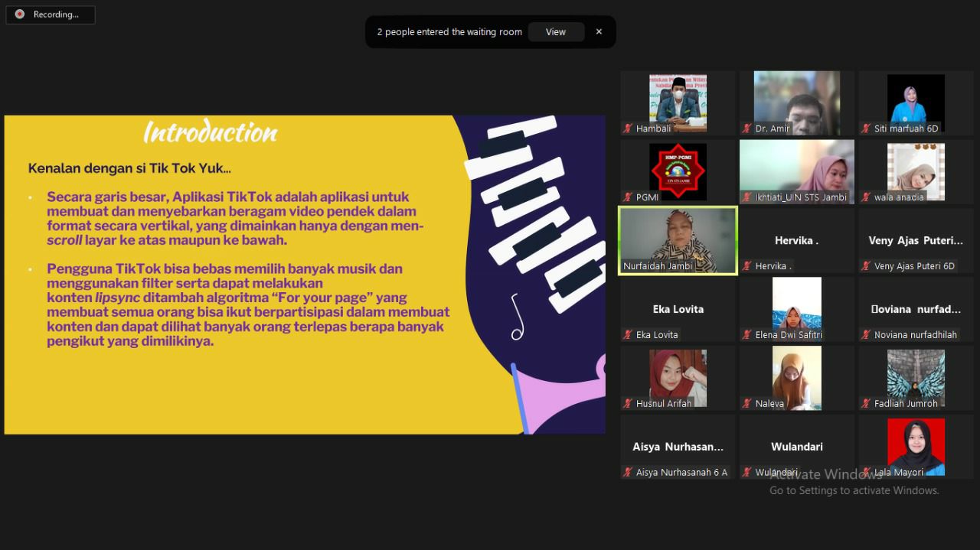This screenshot has width=980, height=550.
Task: Select Husnul Arifah's video tile
Action: 678,379
